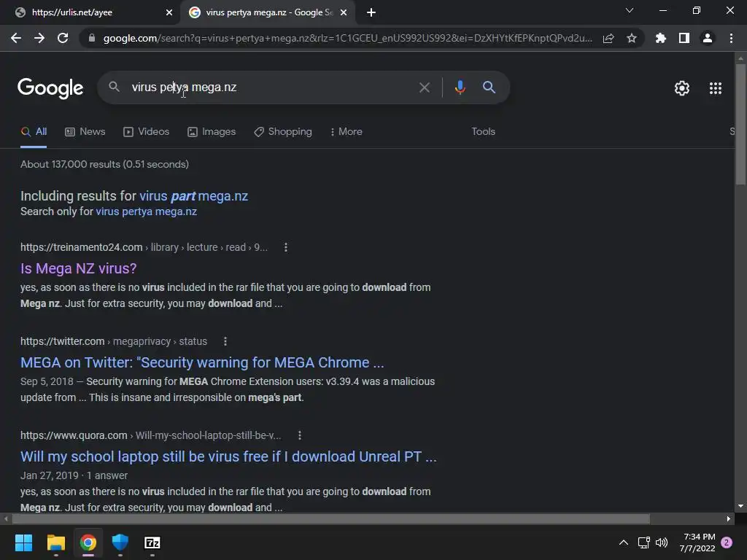Start voice search with the microphone
The height and width of the screenshot is (560, 747).
coord(460,87)
